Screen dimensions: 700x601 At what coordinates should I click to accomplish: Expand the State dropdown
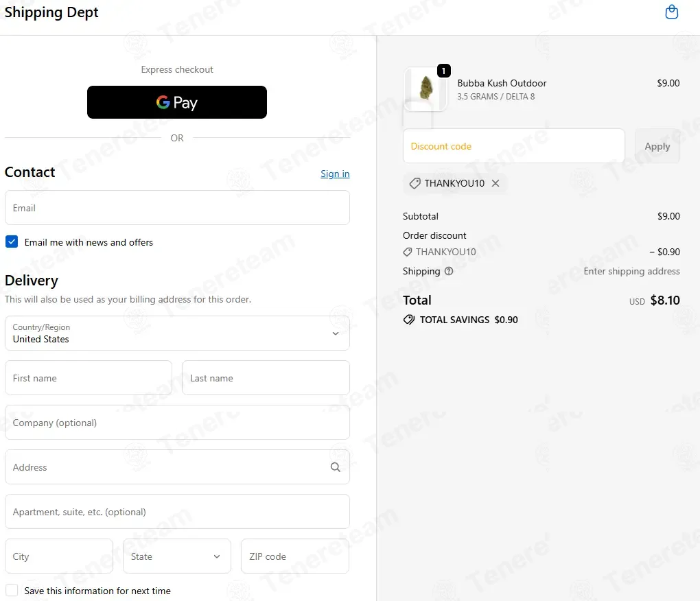pyautogui.click(x=176, y=556)
